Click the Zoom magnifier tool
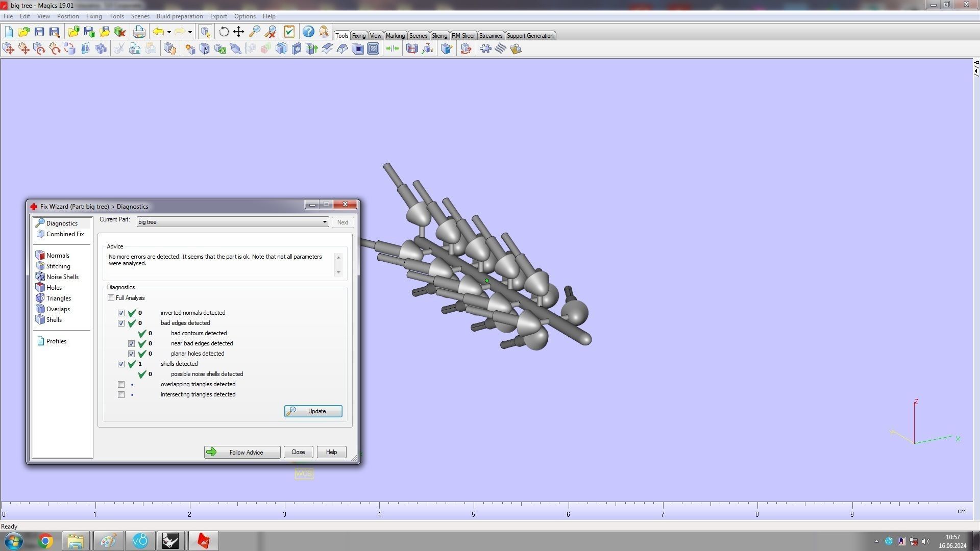Image resolution: width=980 pixels, height=551 pixels. pyautogui.click(x=255, y=32)
